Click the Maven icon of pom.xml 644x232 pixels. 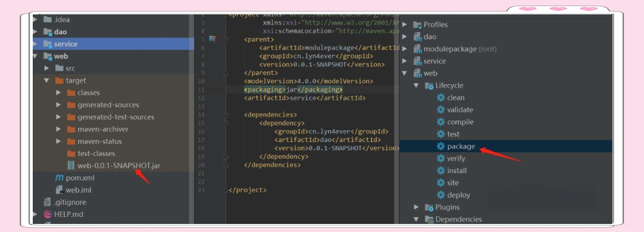pos(60,178)
